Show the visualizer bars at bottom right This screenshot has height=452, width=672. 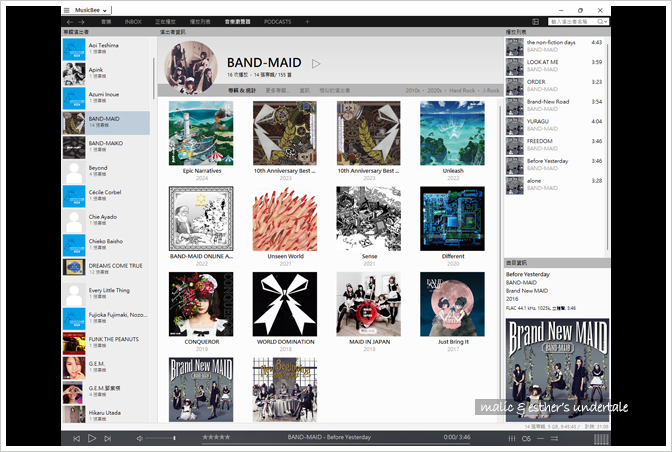(601, 439)
